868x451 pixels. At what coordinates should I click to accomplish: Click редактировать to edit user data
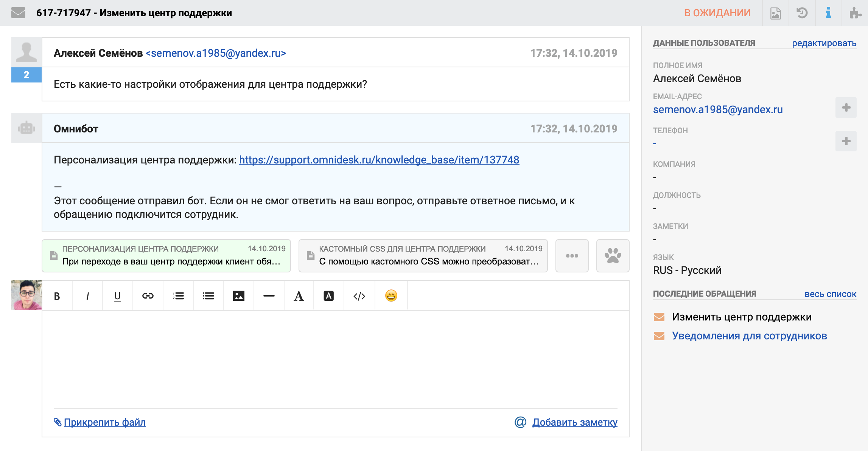[824, 43]
